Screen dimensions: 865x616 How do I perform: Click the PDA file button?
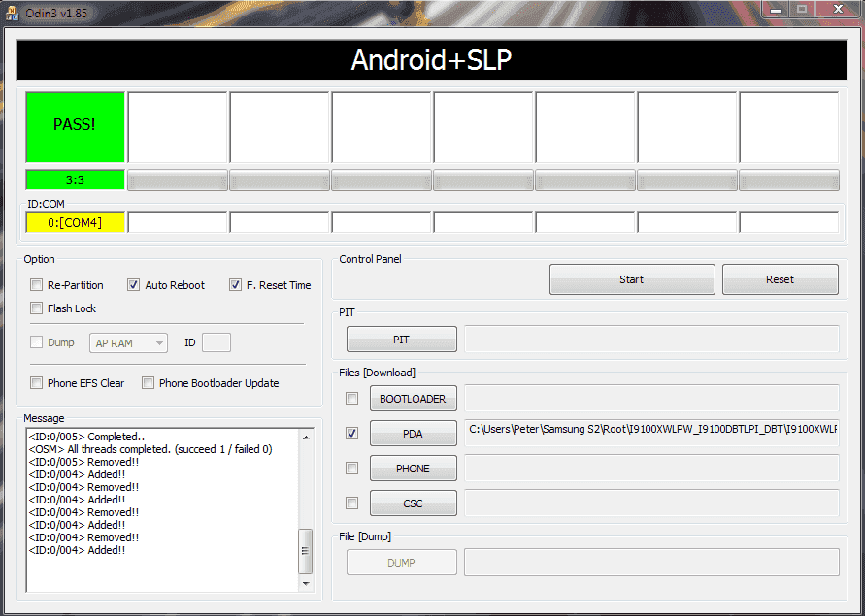pos(414,434)
